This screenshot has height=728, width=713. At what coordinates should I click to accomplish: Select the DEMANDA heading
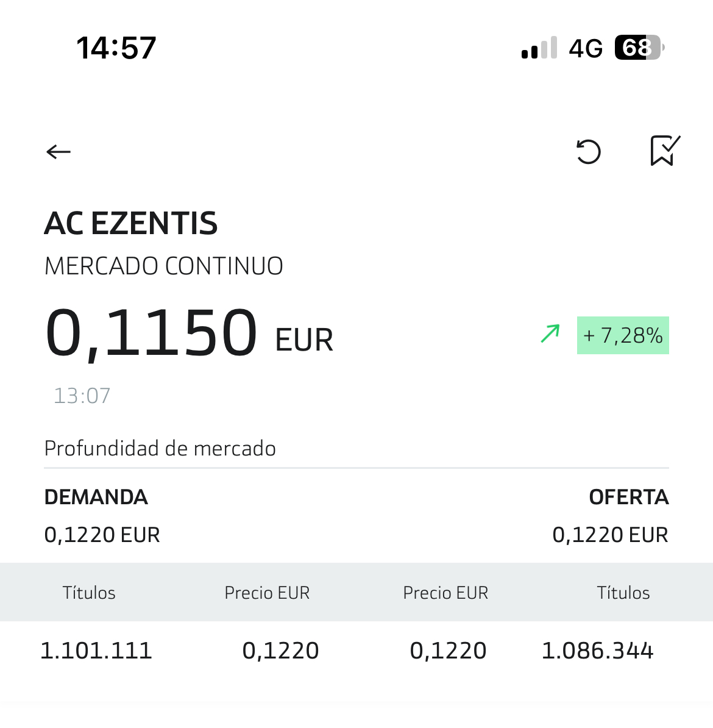point(96,498)
